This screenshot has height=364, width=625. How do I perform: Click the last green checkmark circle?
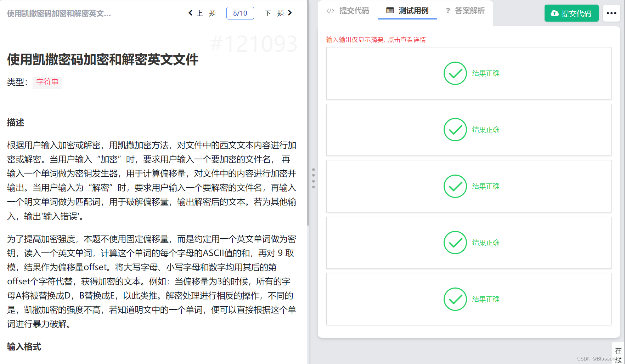click(455, 299)
